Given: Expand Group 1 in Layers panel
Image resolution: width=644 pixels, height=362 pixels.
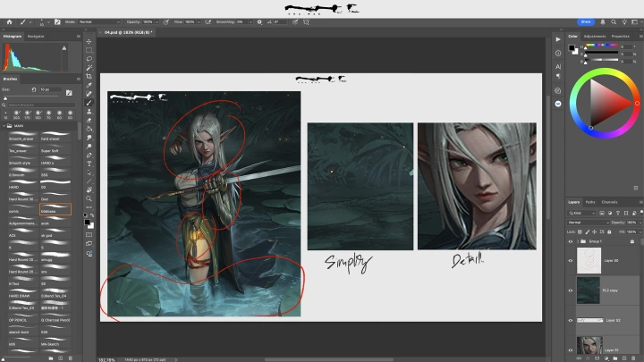Looking at the screenshot, I should 578,241.
